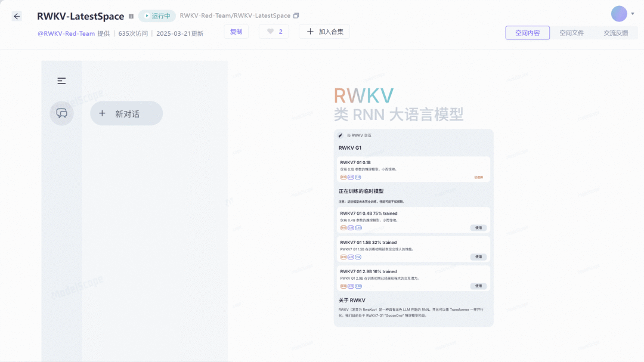Click the 已选择 label on RWKV7 G1 0.1B
Viewport: 644px width, 362px height.
click(478, 178)
